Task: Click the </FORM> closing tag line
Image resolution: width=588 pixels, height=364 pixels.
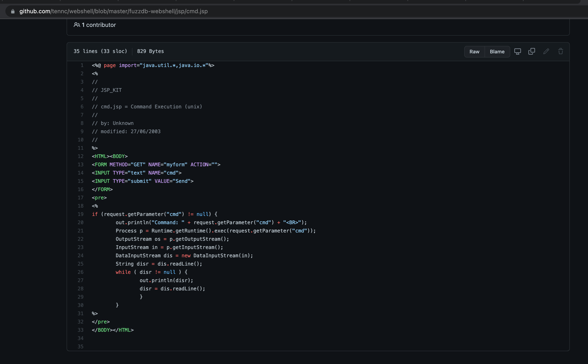Action: tap(102, 189)
